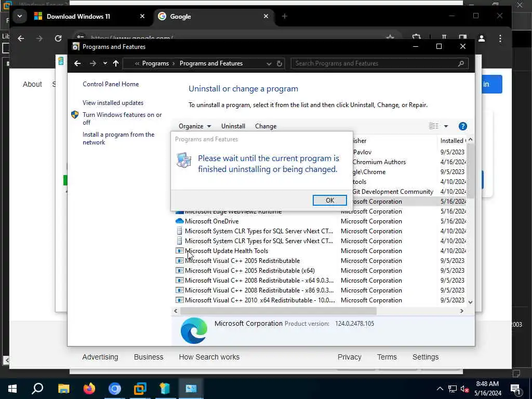Click the search magnifier icon in Control Panel
The width and height of the screenshot is (532, 399).
461,63
